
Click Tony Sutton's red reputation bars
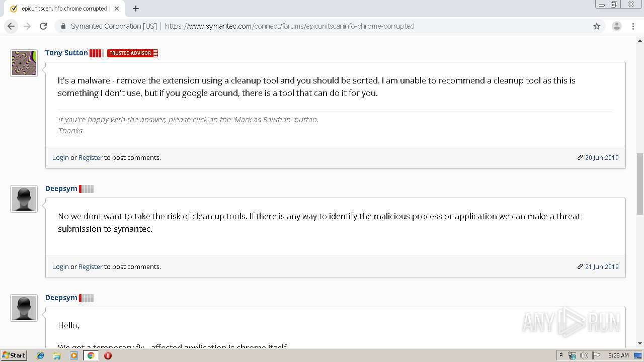pyautogui.click(x=97, y=53)
